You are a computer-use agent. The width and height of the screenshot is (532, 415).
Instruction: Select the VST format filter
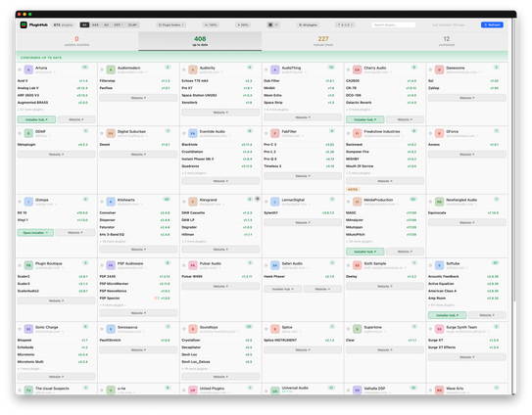coord(118,24)
